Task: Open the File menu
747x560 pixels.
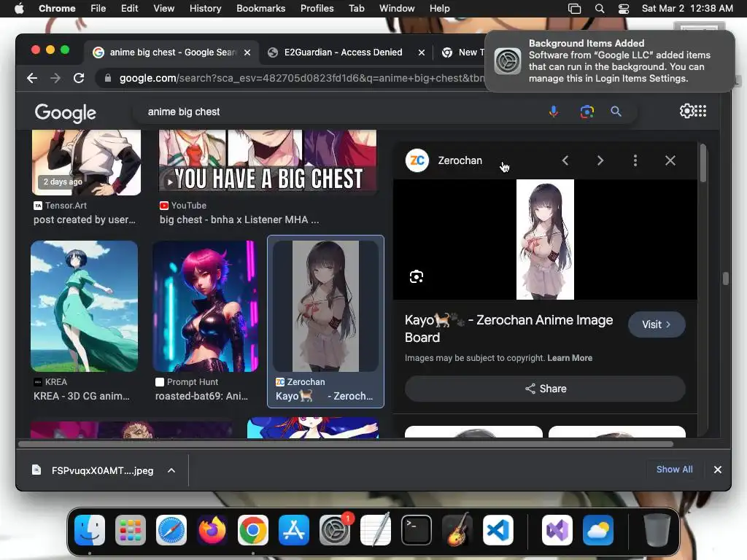Action: point(98,9)
